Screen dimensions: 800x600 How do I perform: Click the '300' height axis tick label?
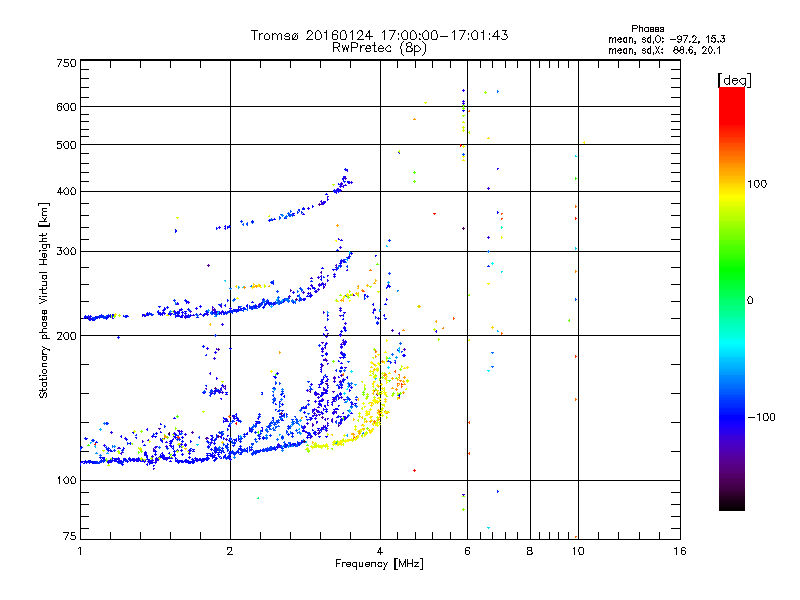point(66,251)
